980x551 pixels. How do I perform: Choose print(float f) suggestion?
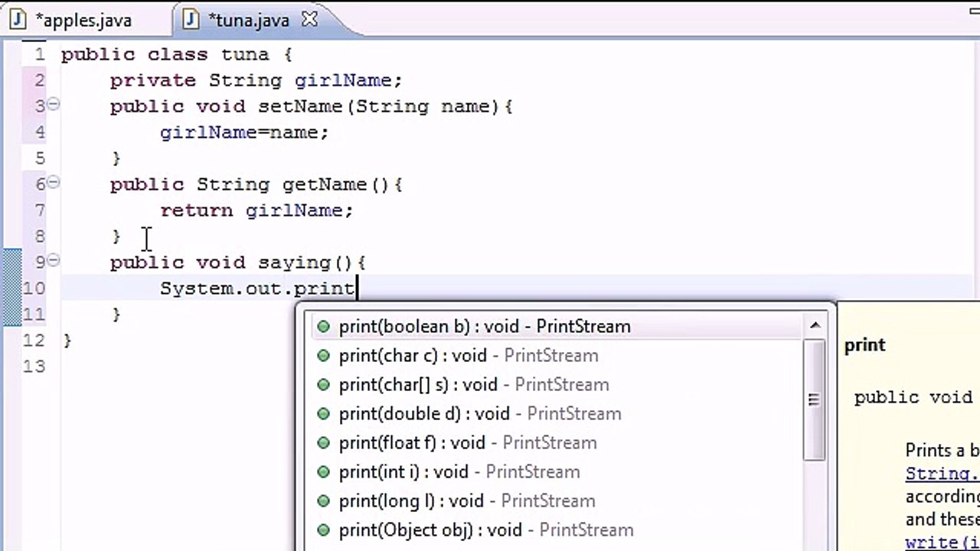click(557, 443)
